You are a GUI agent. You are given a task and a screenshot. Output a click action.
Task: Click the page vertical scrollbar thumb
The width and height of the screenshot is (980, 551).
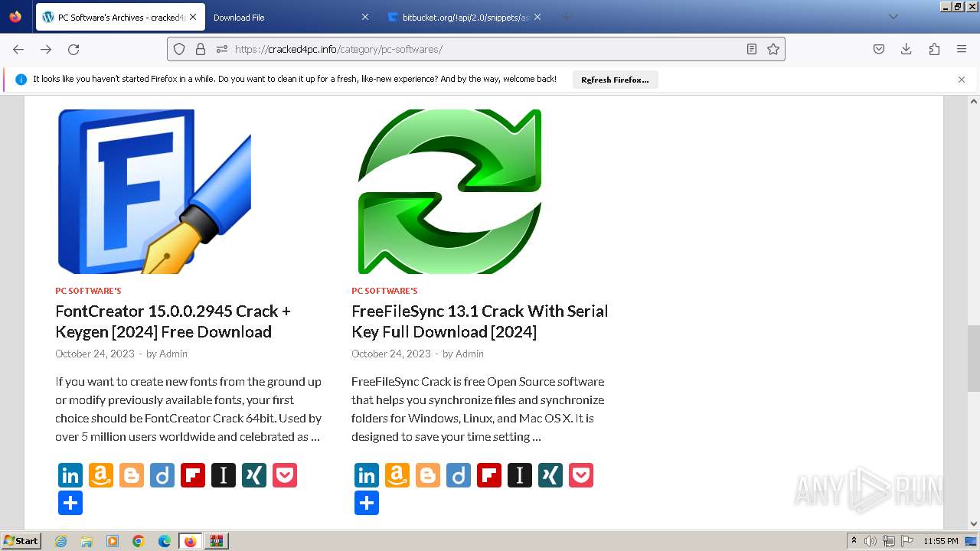(974, 358)
